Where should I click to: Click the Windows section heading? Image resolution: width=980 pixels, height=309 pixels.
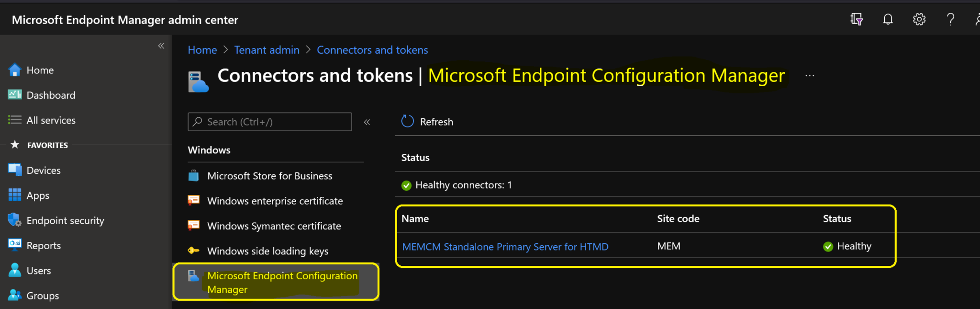209,150
